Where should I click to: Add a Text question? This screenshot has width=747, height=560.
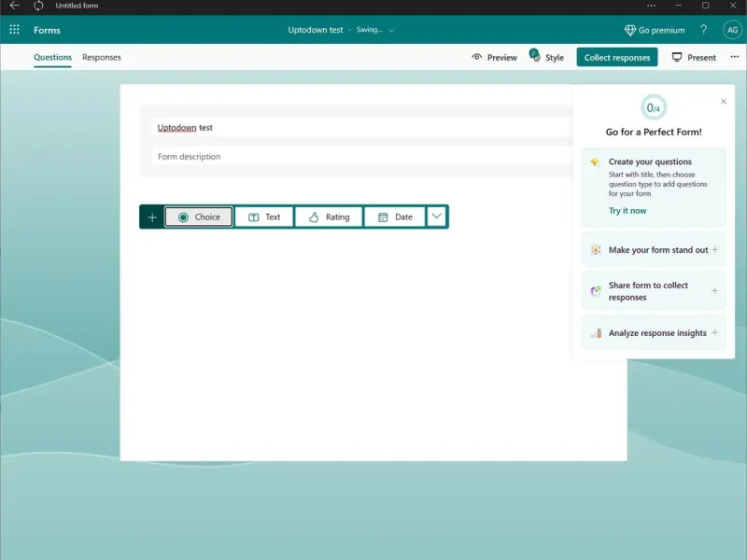264,217
